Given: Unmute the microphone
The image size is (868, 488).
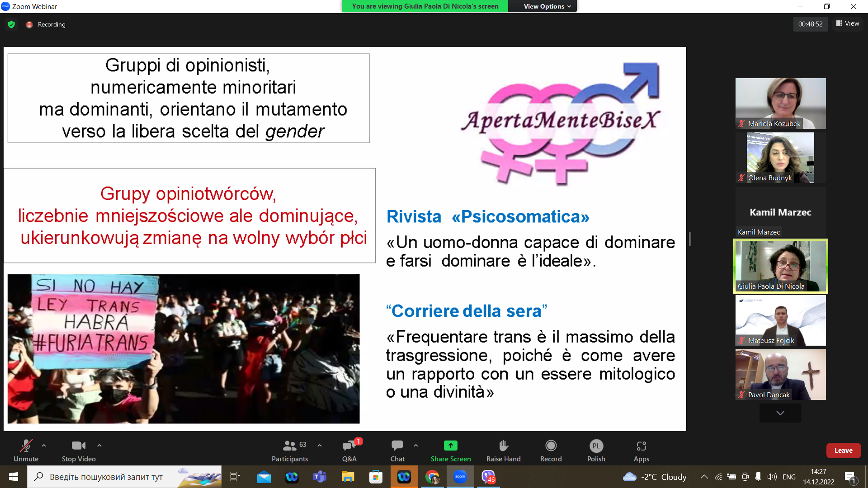Looking at the screenshot, I should pyautogui.click(x=26, y=446).
